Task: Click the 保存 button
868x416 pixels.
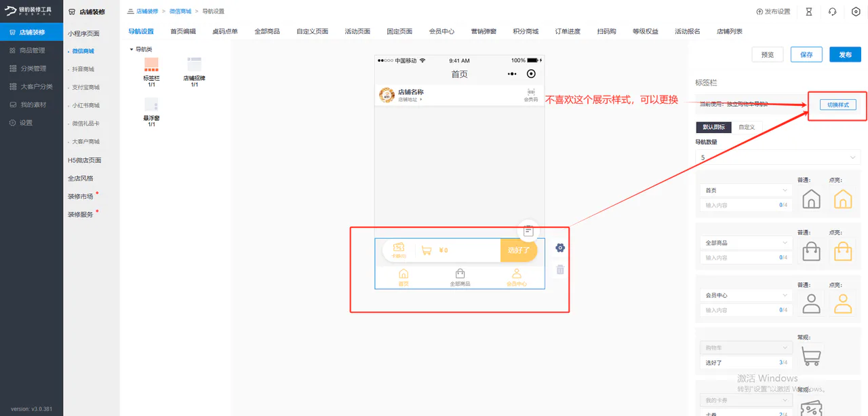Action: click(x=806, y=55)
